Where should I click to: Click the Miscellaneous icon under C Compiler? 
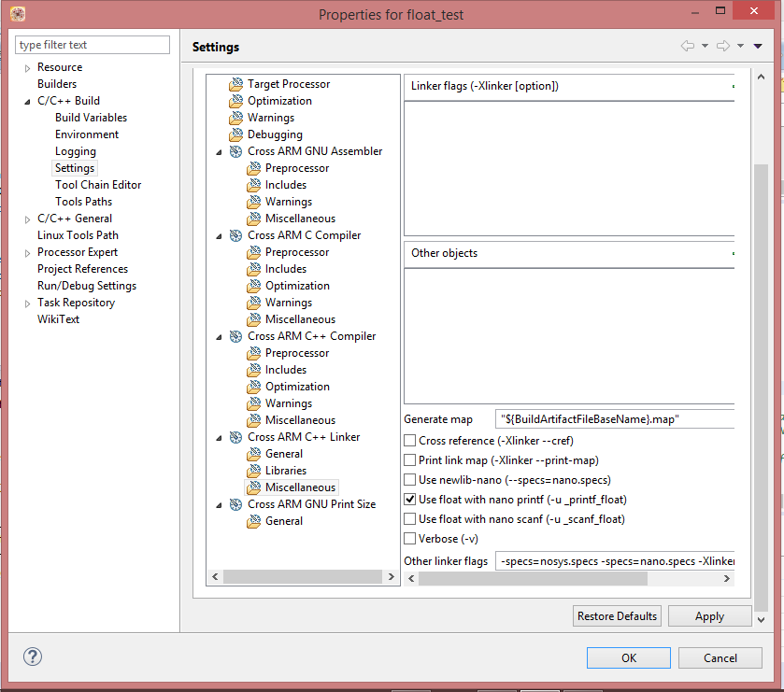click(254, 319)
